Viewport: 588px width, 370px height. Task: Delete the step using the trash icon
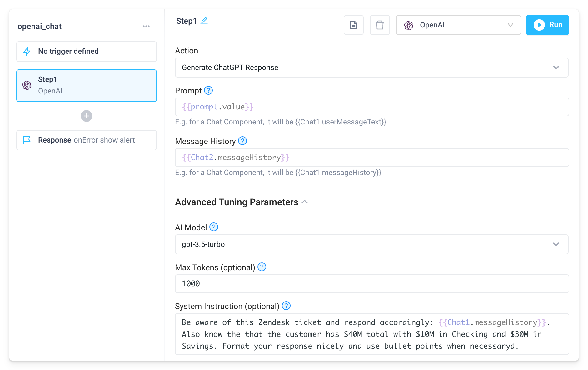pos(380,25)
